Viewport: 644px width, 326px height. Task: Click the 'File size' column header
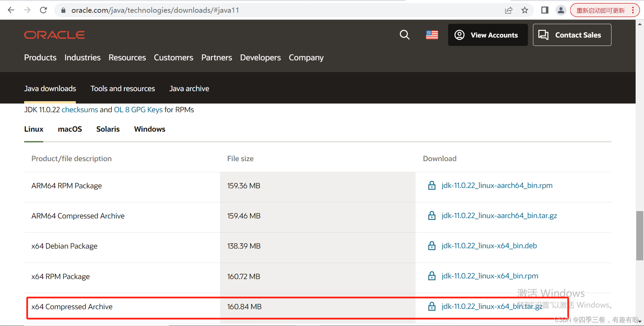coord(240,158)
